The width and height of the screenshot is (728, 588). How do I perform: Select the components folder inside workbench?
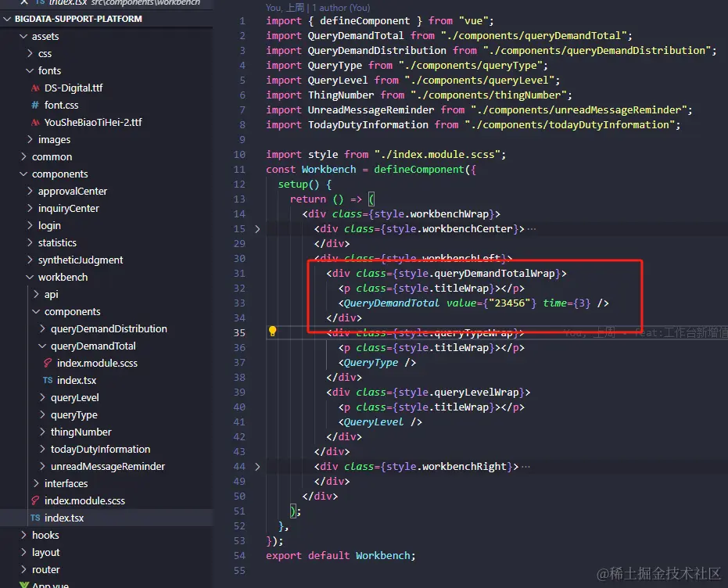(x=73, y=311)
